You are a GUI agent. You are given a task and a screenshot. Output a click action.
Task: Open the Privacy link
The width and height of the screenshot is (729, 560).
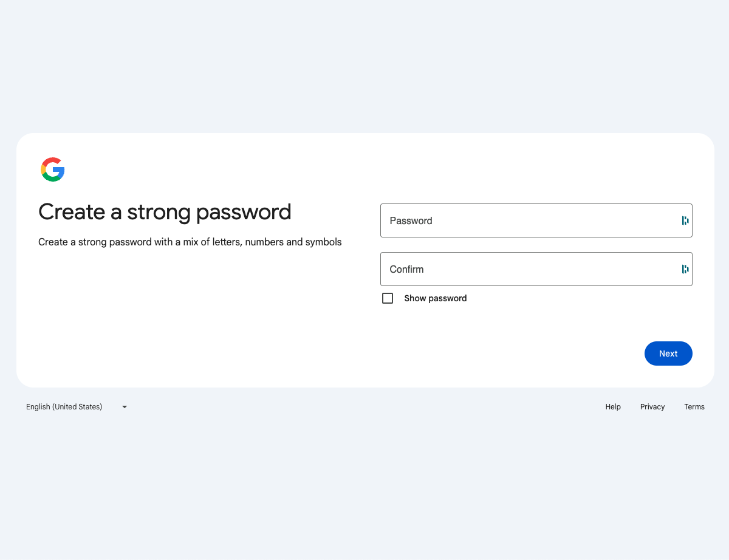(x=652, y=407)
